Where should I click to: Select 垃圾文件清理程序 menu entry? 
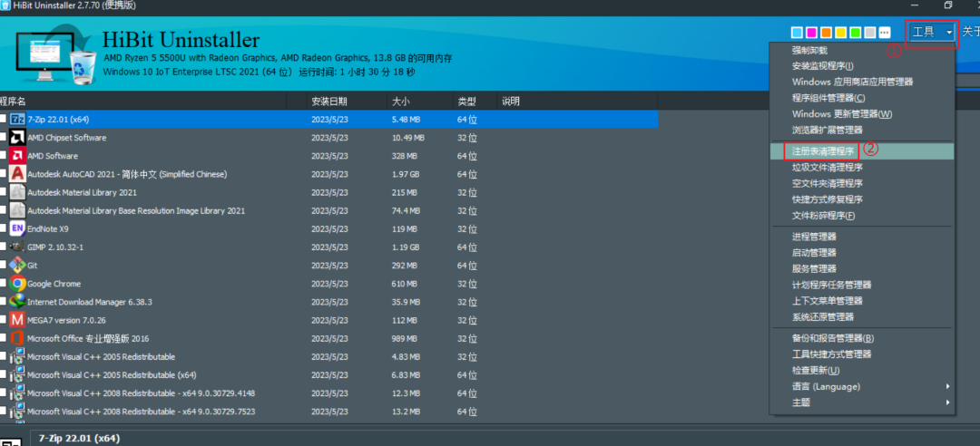coord(862,168)
